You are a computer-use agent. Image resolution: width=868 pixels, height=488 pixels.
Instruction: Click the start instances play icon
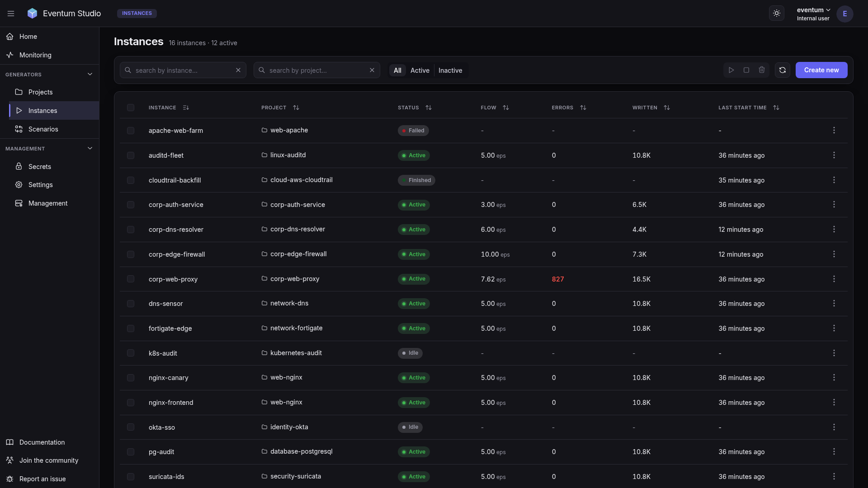tap(731, 70)
